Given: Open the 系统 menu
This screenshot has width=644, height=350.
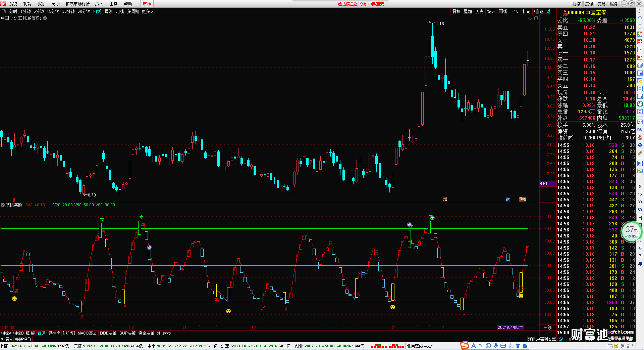Looking at the screenshot, I should click(13, 4).
